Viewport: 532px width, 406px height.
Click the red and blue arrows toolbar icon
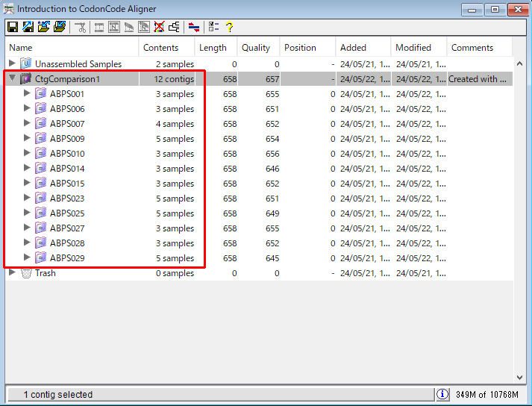tap(194, 28)
